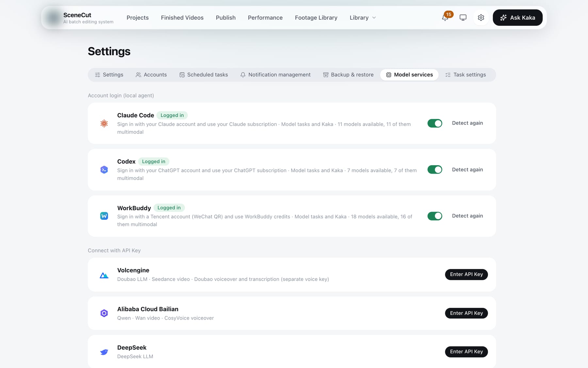Click the Codex terminal logo icon
The width and height of the screenshot is (588, 368).
click(104, 170)
